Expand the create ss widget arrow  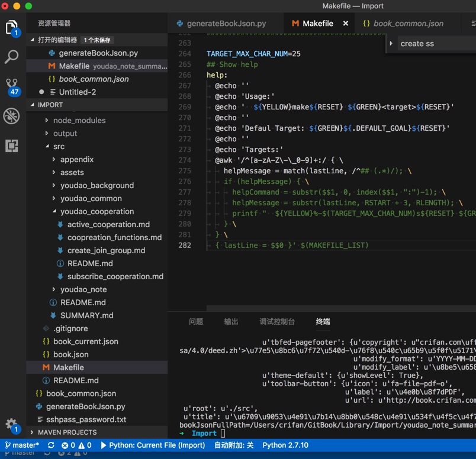click(391, 43)
